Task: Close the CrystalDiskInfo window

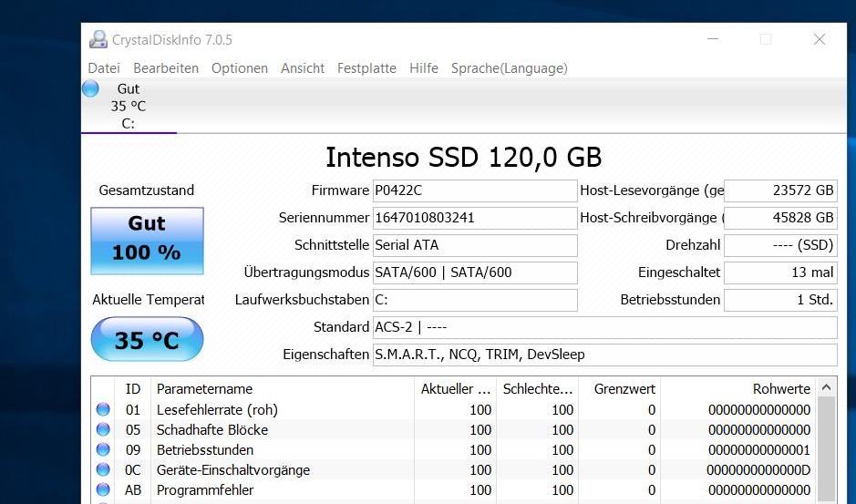Action: click(820, 39)
